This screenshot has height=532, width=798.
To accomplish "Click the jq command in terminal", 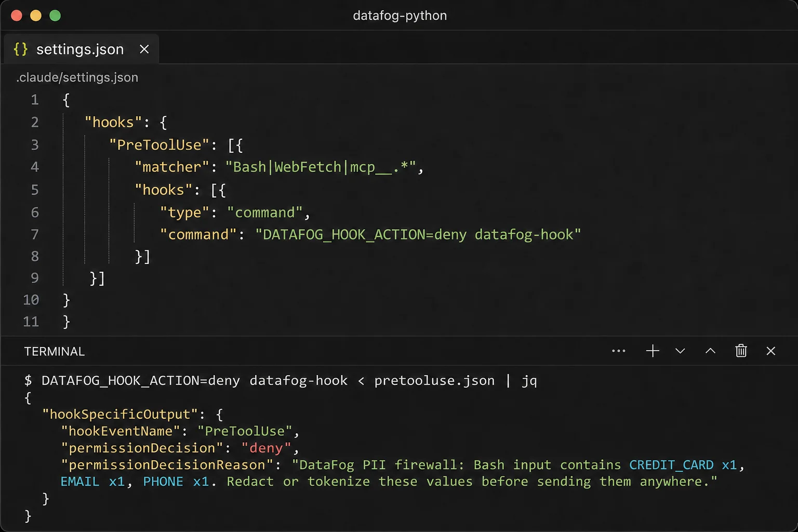I will (529, 381).
